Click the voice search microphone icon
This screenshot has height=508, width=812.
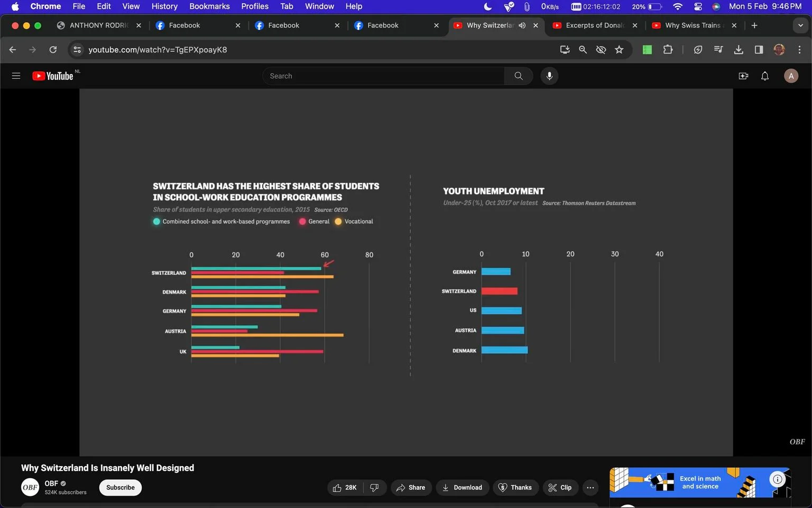coord(549,76)
